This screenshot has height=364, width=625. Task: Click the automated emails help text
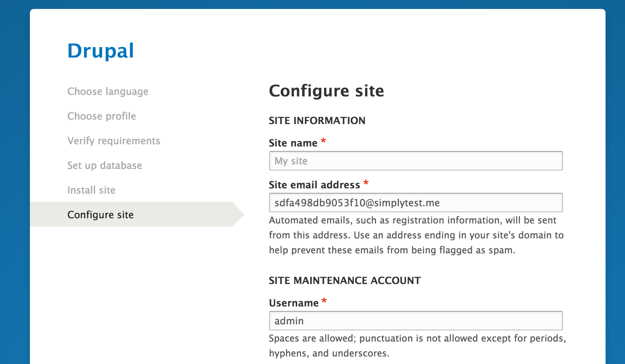click(x=416, y=235)
